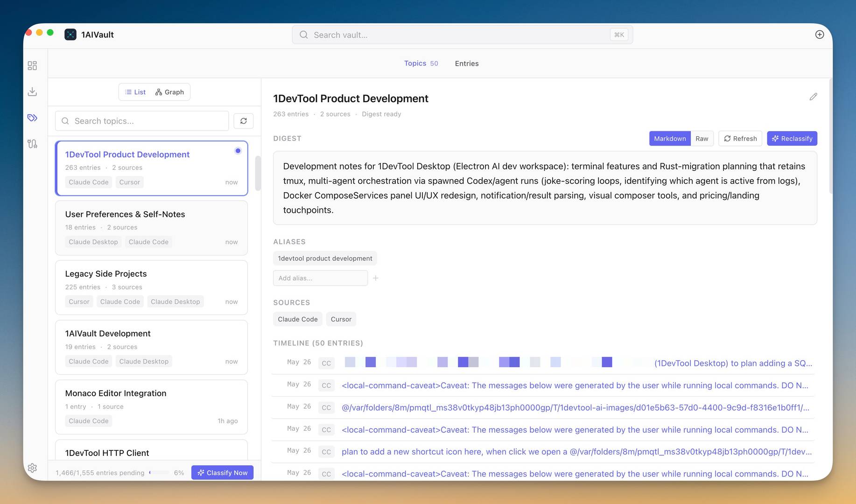Click the Refresh digest button
Screen dimensions: 856x504
[x=740, y=139]
